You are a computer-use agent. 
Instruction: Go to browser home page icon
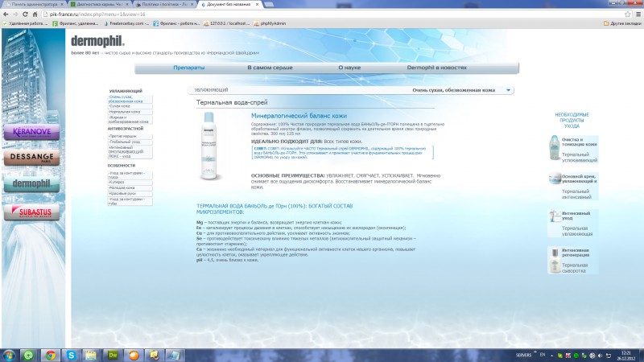(x=35, y=14)
